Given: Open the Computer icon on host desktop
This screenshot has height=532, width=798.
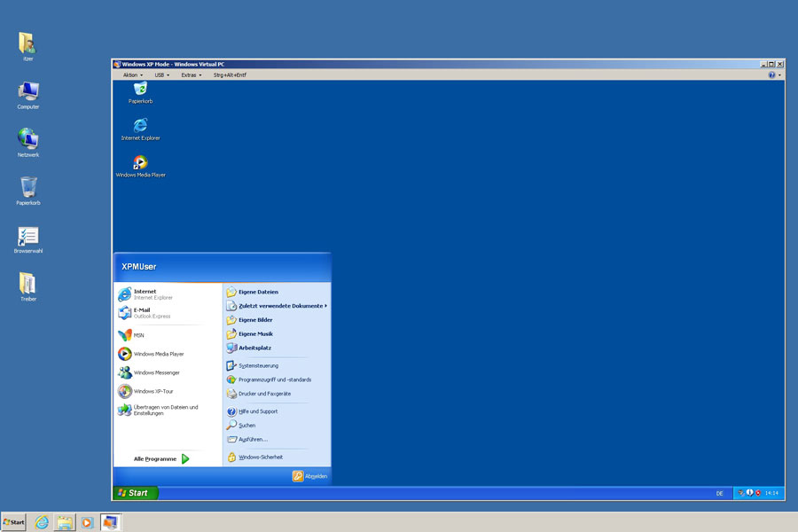Looking at the screenshot, I should (28, 95).
